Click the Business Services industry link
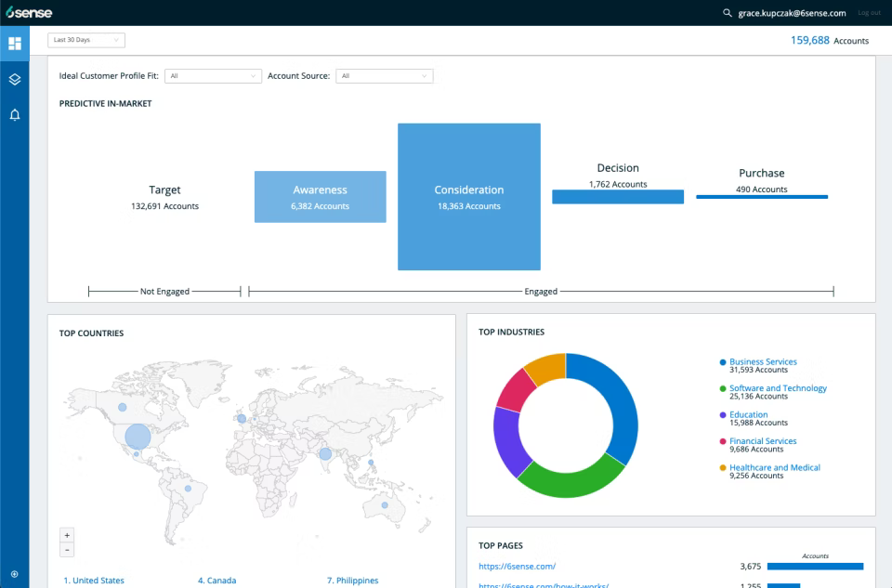892x588 pixels. [763, 361]
